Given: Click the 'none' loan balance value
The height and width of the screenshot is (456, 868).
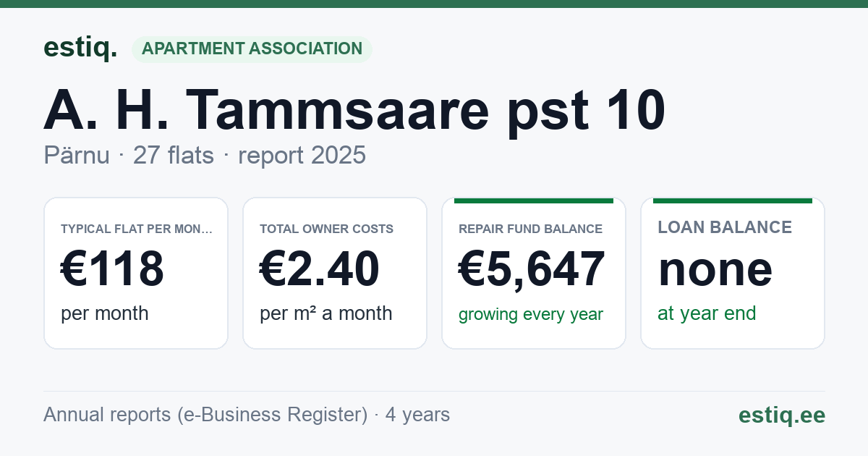Looking at the screenshot, I should click(x=715, y=269).
